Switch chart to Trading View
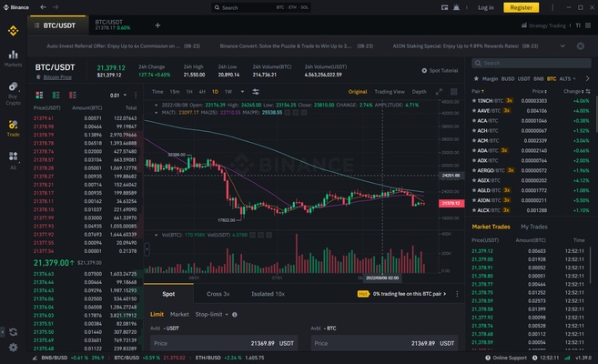Screen dimensions: 598x364 pos(390,92)
